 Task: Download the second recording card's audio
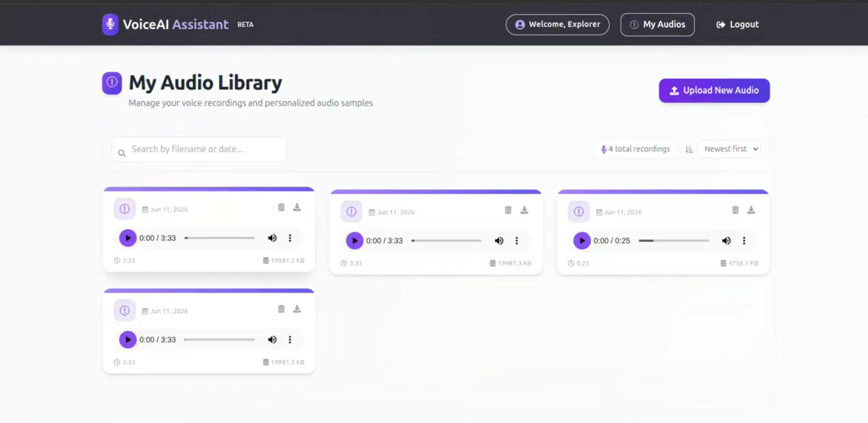pyautogui.click(x=524, y=210)
